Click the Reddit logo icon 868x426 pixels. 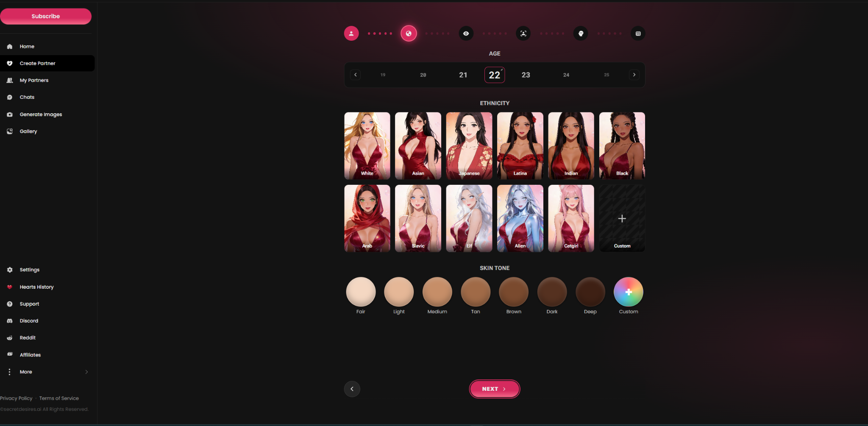(x=10, y=338)
